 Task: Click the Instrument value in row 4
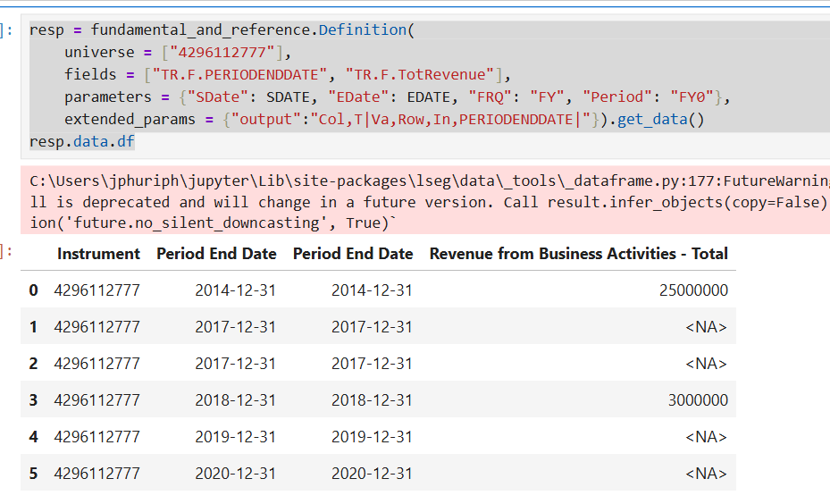pos(96,437)
